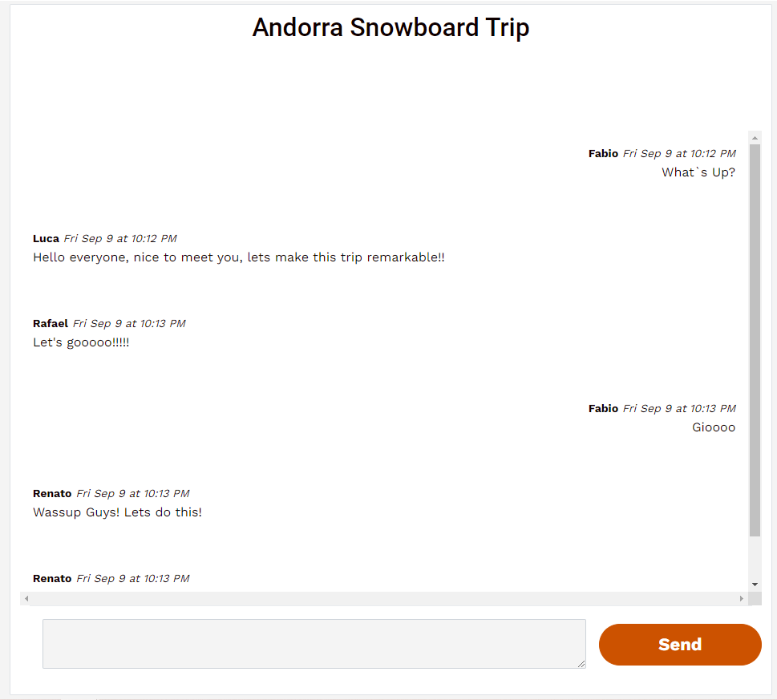Screen dimensions: 777x700
Task: Click the Send button
Action: pos(679,645)
